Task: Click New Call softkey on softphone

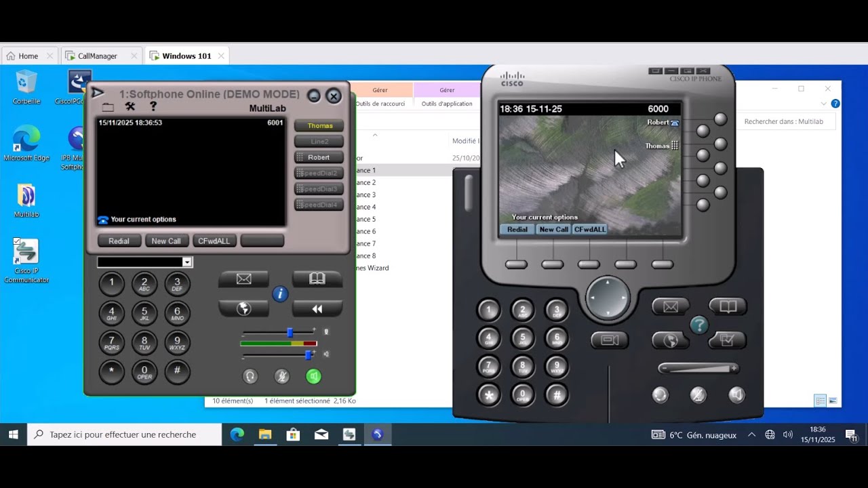Action: (x=166, y=241)
